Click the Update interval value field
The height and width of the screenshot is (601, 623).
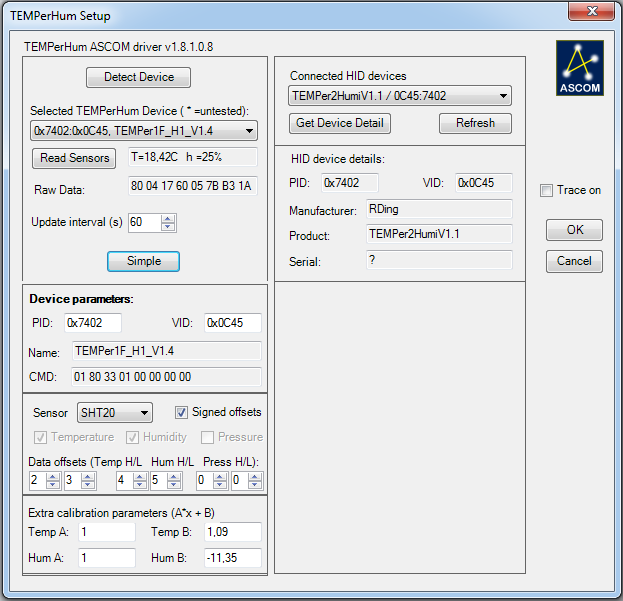tap(145, 222)
